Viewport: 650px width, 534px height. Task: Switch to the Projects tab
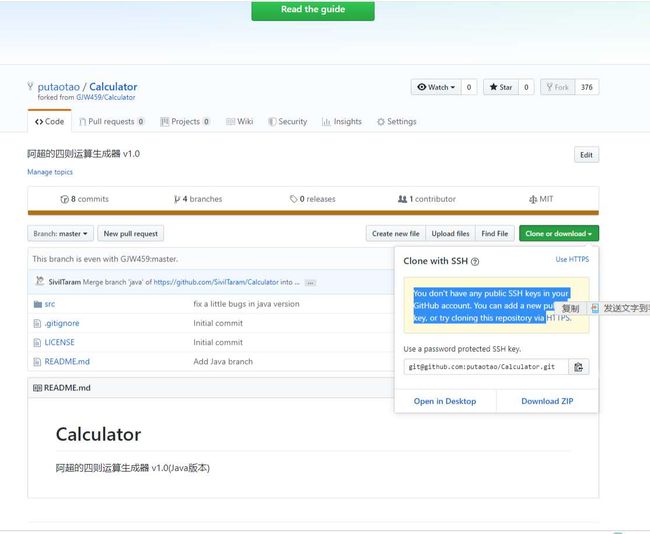(x=185, y=121)
